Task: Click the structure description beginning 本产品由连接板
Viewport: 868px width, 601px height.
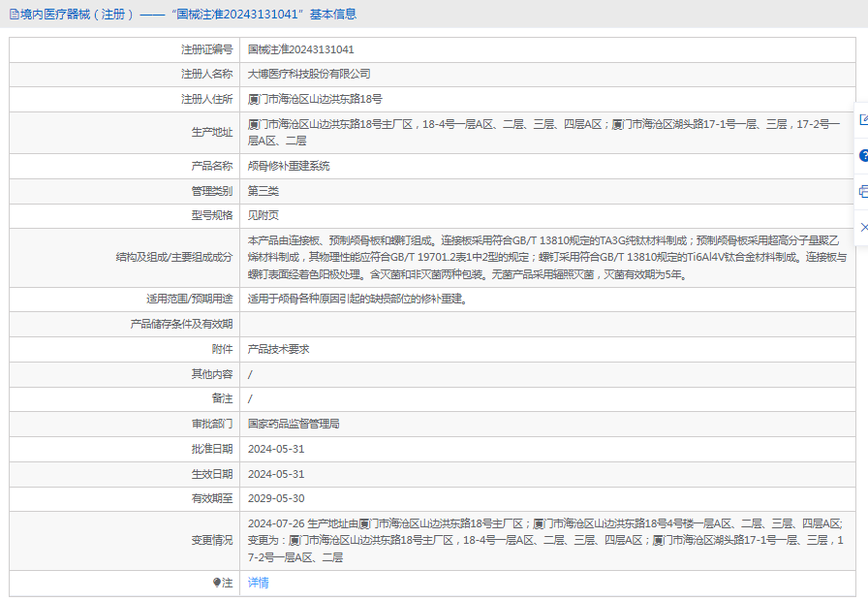Action: pyautogui.click(x=547, y=258)
